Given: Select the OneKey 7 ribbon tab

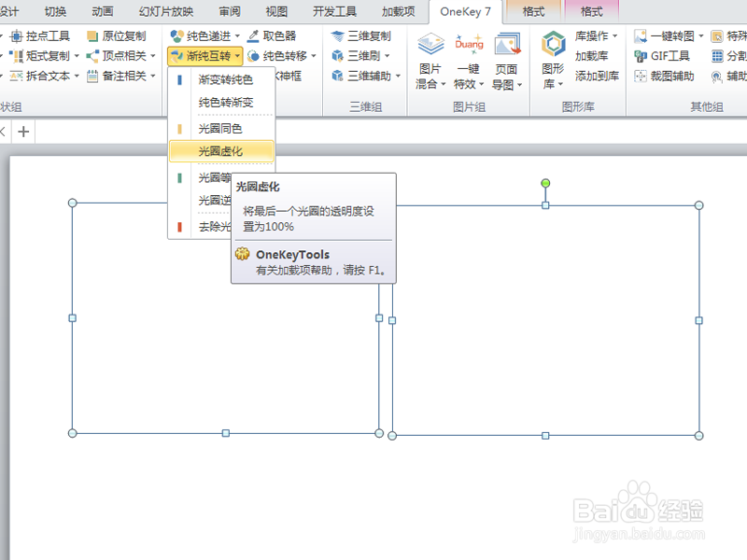Looking at the screenshot, I should click(x=465, y=12).
